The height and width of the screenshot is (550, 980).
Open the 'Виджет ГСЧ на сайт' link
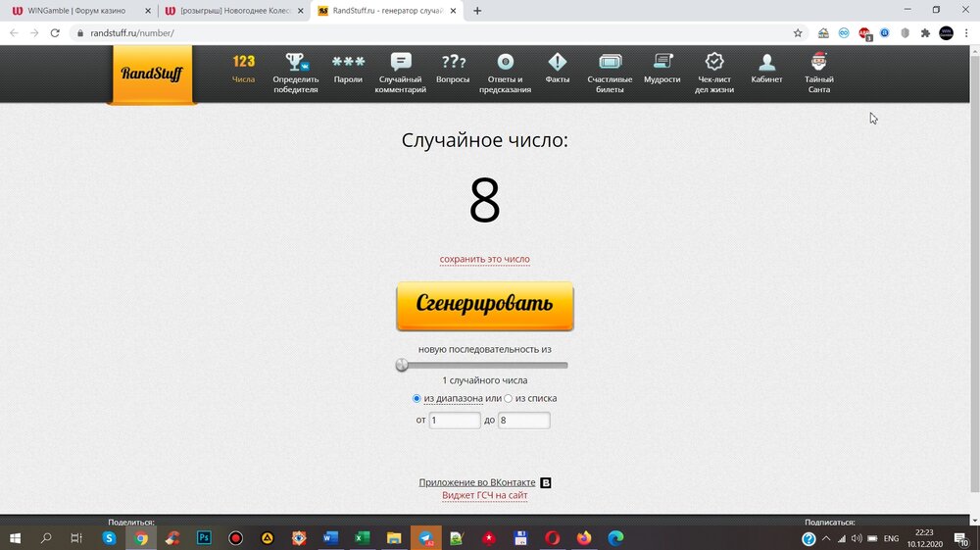[484, 496]
